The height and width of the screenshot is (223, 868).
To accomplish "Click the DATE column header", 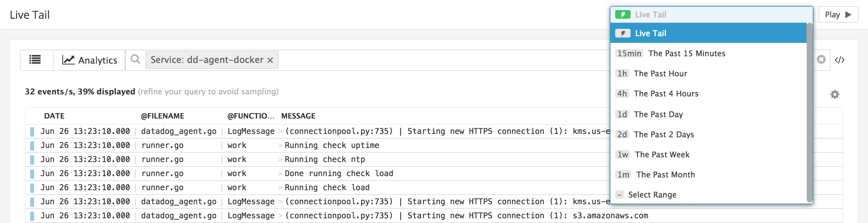I will tap(54, 116).
